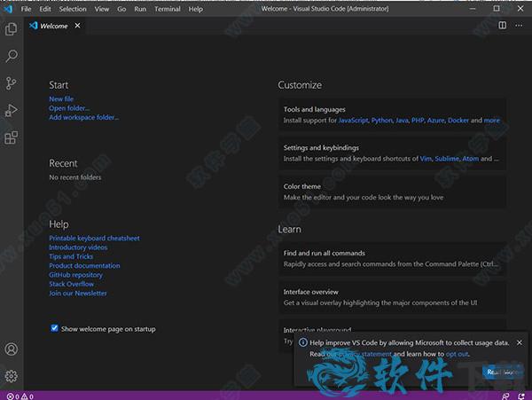This screenshot has width=532, height=400.
Task: Open Tips and Tricks link
Action: click(71, 256)
